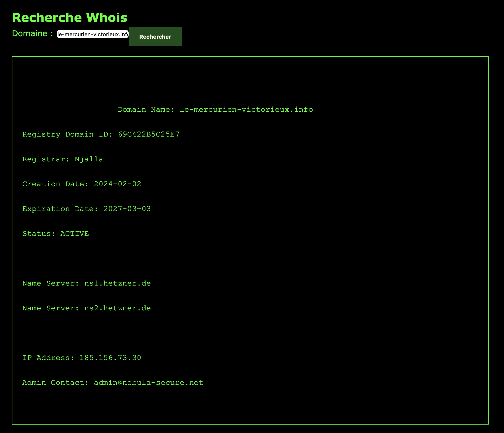
Task: Click the ns1.hetzner.de name server line
Action: 86,283
